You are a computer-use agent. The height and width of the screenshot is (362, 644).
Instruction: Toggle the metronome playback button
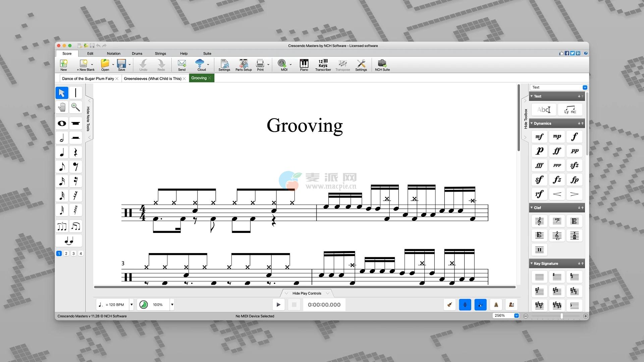tap(496, 305)
